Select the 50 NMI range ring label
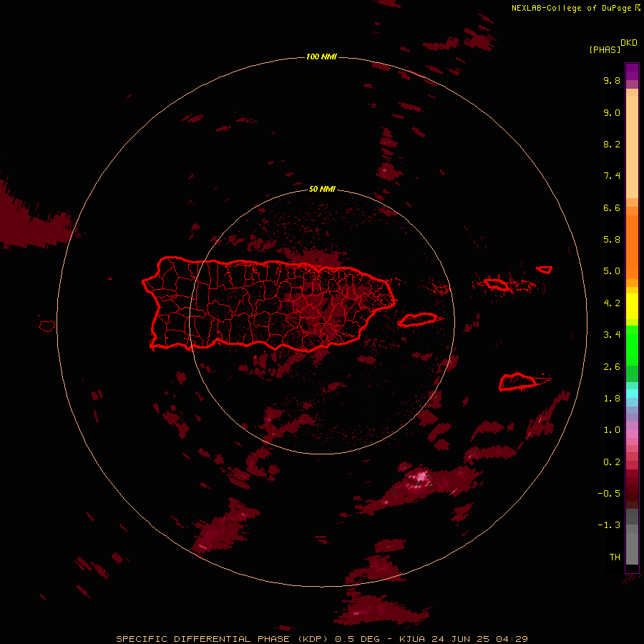 (322, 189)
